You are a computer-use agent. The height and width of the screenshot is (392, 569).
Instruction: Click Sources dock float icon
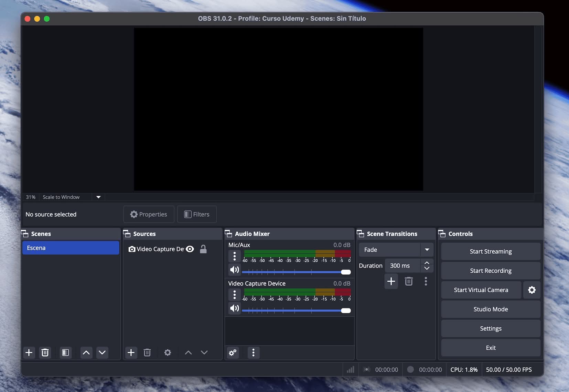[x=127, y=234]
